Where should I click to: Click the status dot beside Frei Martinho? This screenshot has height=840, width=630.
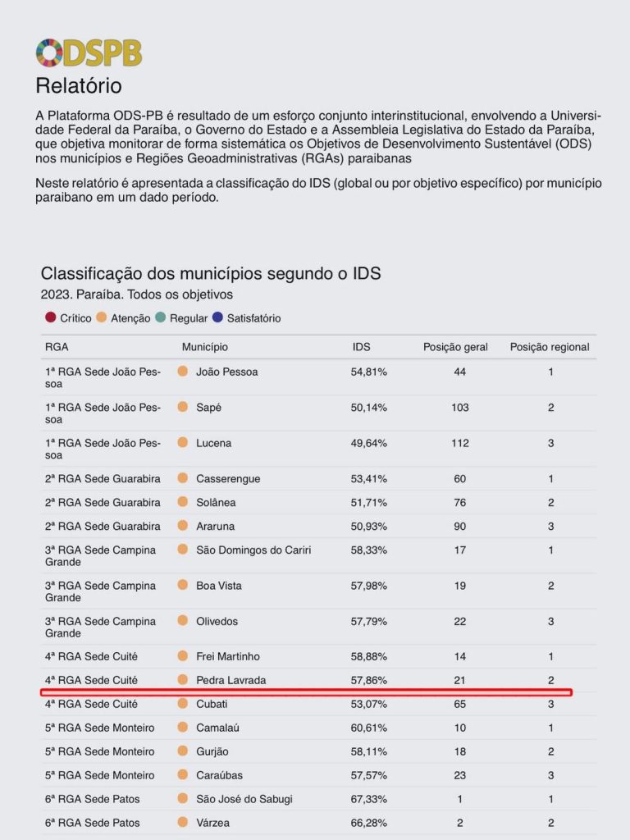click(183, 655)
